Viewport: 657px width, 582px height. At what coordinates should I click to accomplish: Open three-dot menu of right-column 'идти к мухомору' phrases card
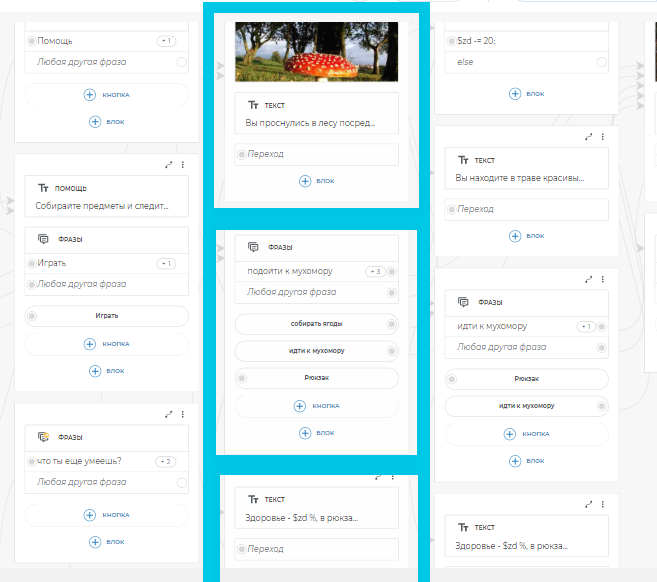tap(603, 279)
